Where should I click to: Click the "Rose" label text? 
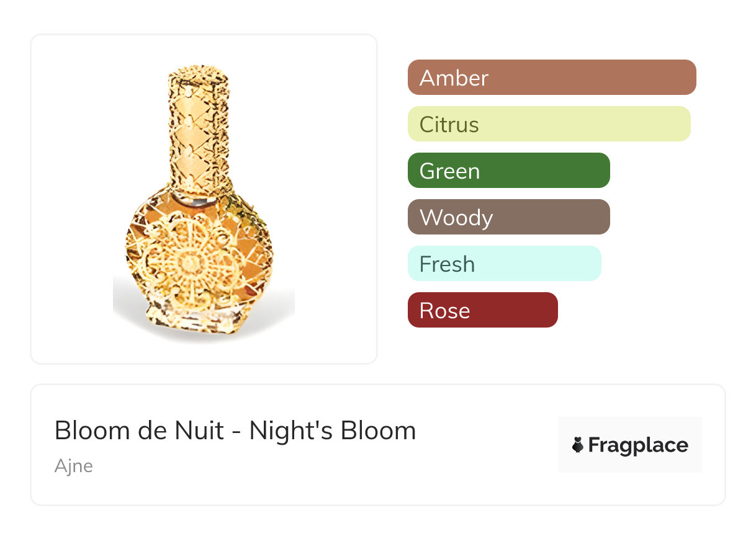444,311
